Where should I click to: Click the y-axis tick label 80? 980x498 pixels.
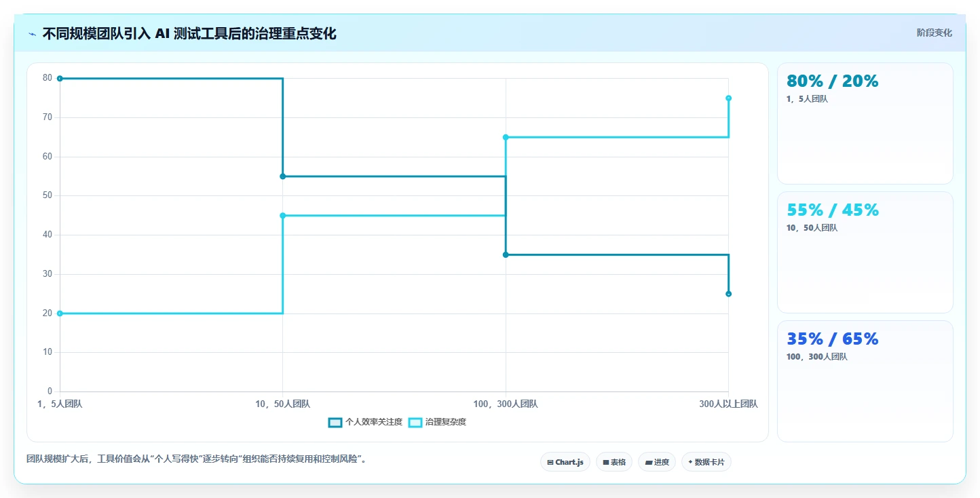point(48,78)
